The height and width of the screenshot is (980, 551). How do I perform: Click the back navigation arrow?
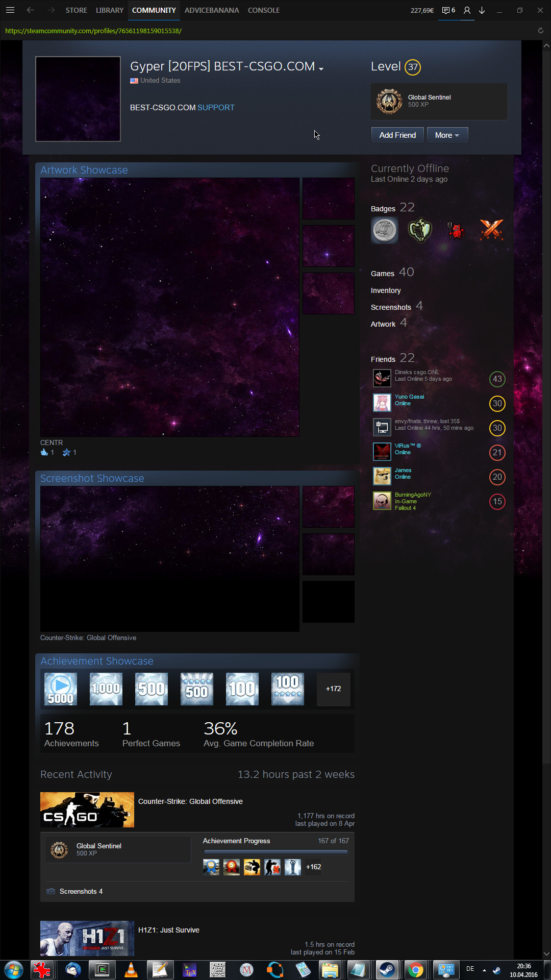[x=31, y=10]
